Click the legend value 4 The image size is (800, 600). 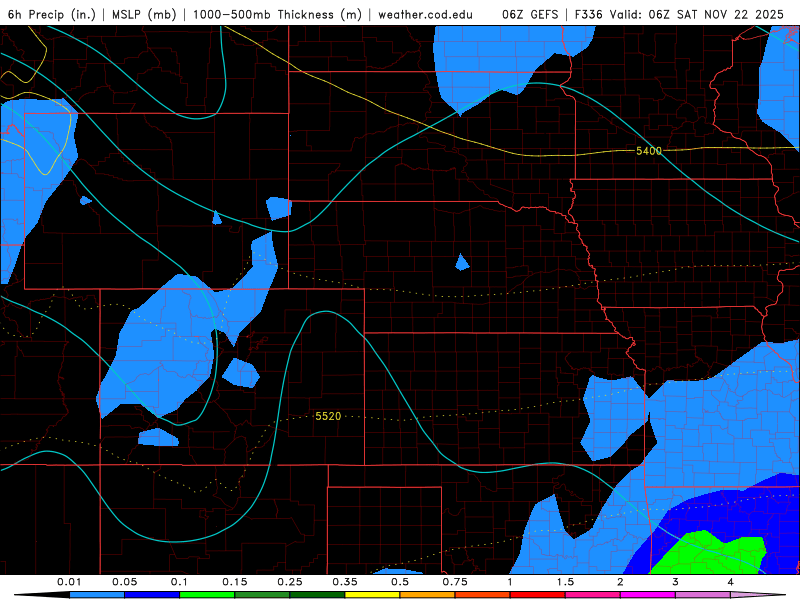click(x=731, y=582)
